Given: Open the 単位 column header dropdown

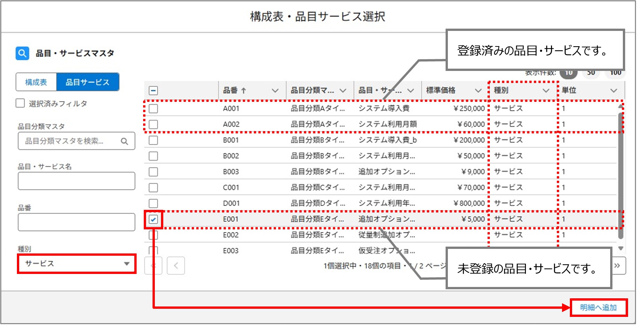Looking at the screenshot, I should pos(614,90).
